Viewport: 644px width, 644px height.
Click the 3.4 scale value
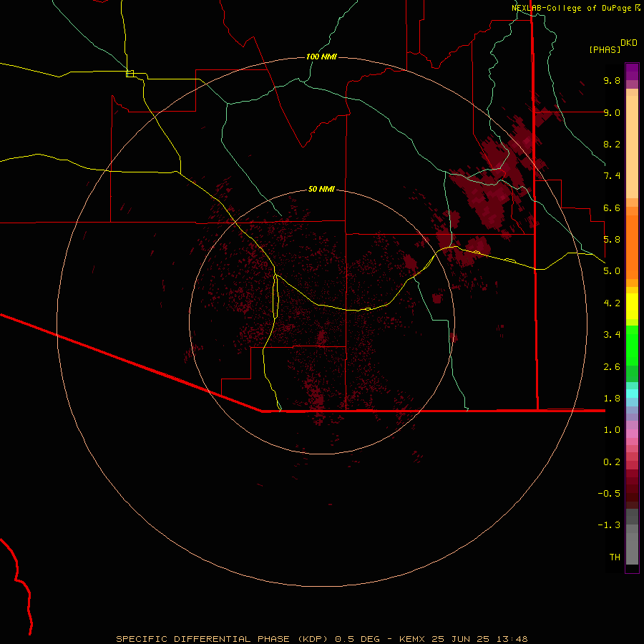pyautogui.click(x=612, y=335)
